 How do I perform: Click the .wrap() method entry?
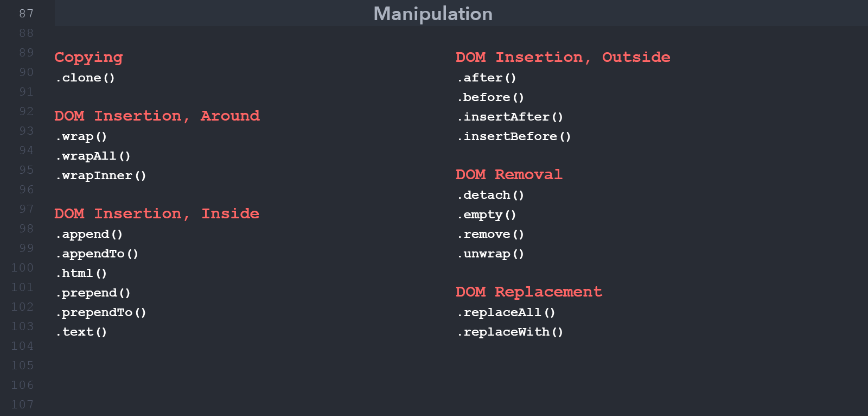pyautogui.click(x=81, y=136)
